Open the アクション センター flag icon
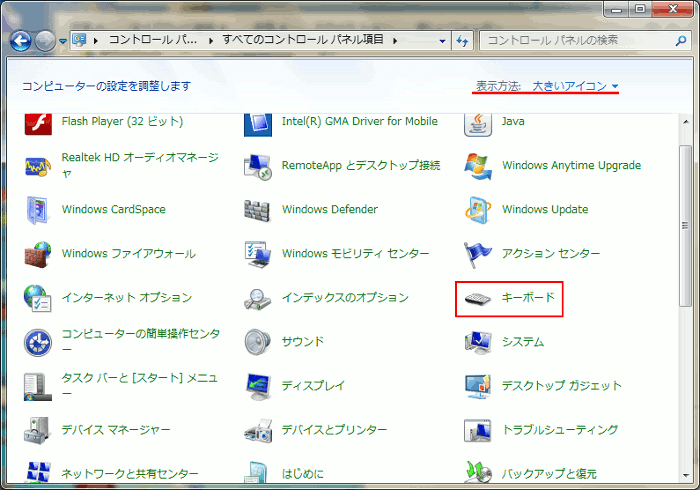The image size is (700, 490). [478, 254]
